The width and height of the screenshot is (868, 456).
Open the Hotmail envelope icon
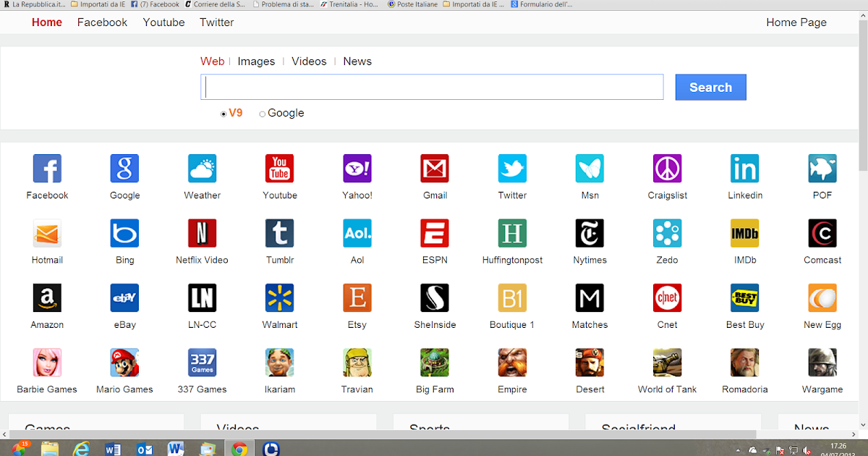[47, 233]
